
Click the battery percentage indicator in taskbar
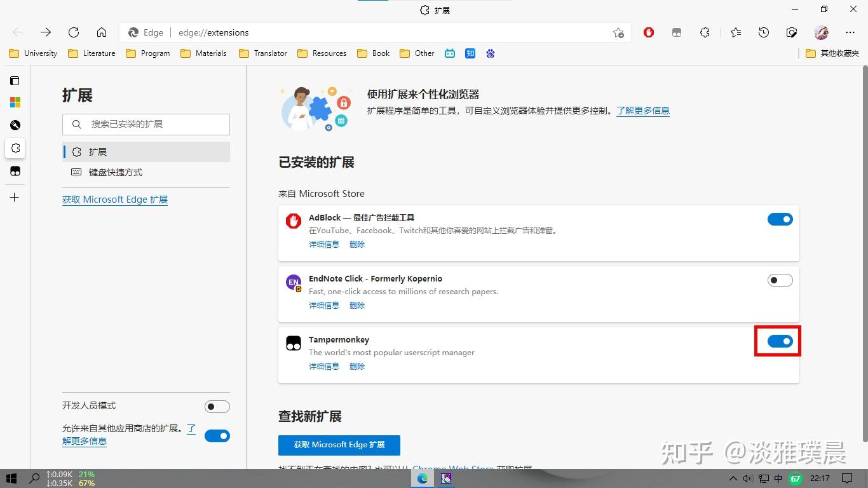pyautogui.click(x=796, y=480)
